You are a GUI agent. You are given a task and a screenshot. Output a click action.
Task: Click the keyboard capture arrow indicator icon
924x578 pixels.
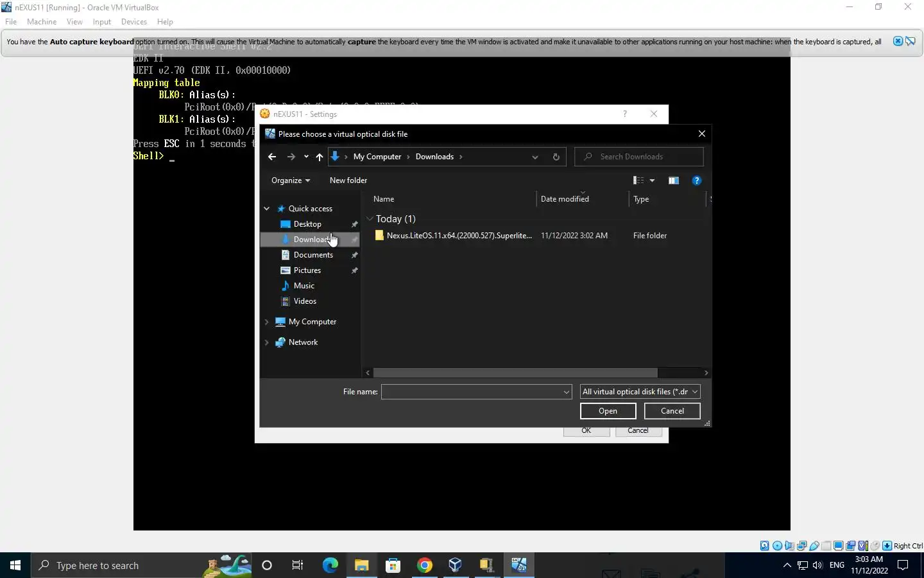[887, 546]
